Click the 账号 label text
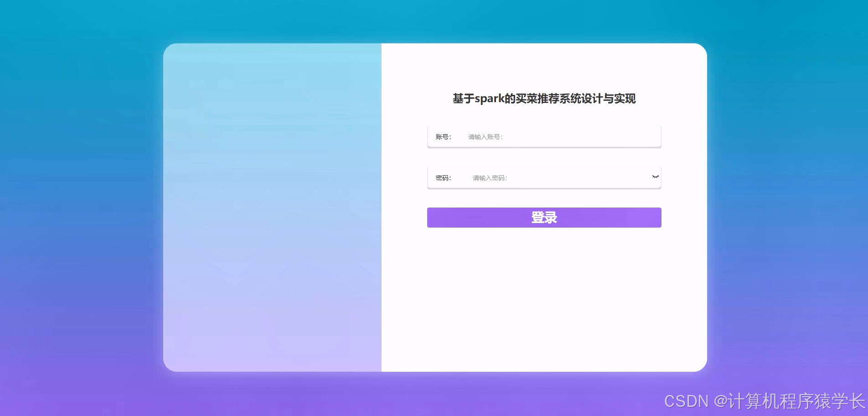The image size is (868, 416). (x=443, y=136)
